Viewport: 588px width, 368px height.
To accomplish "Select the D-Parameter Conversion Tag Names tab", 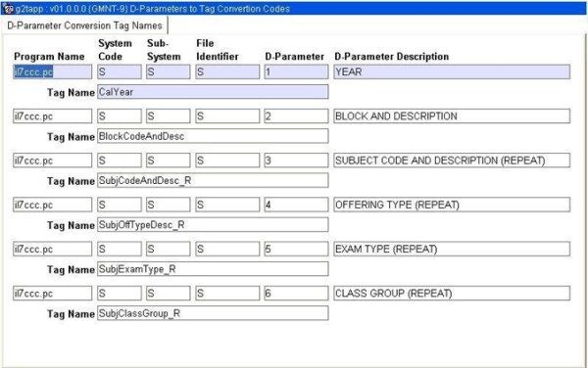I will [84, 25].
